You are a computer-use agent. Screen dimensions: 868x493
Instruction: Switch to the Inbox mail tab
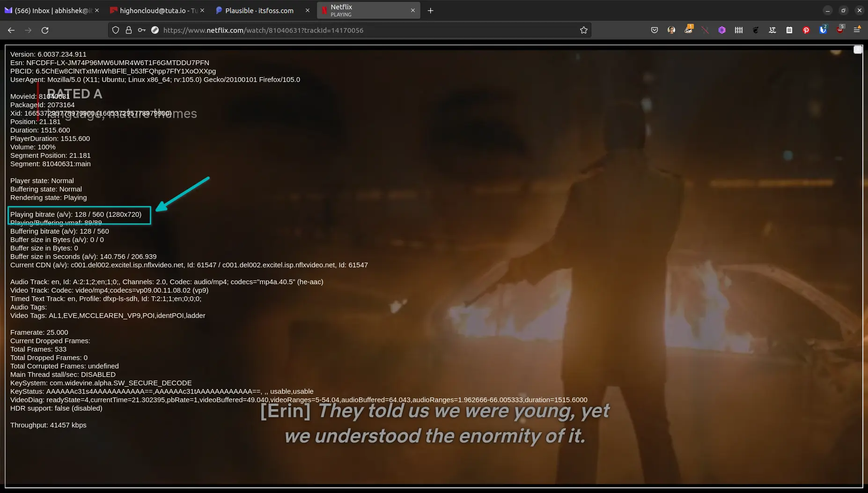click(x=51, y=11)
